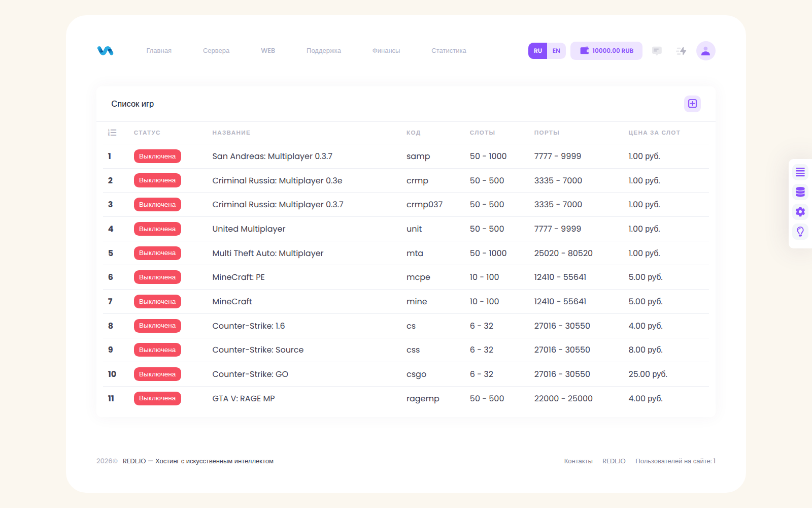This screenshot has height=508, width=812.
Task: Select the RU language option
Action: point(538,51)
